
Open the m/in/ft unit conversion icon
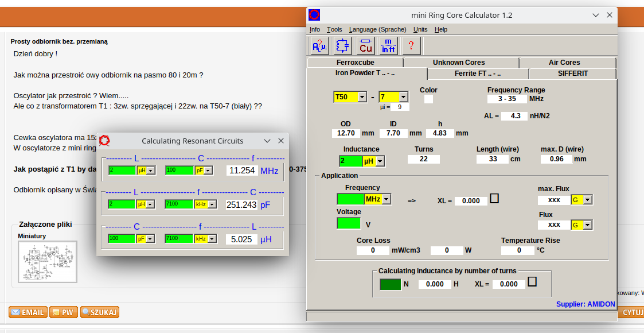[388, 46]
